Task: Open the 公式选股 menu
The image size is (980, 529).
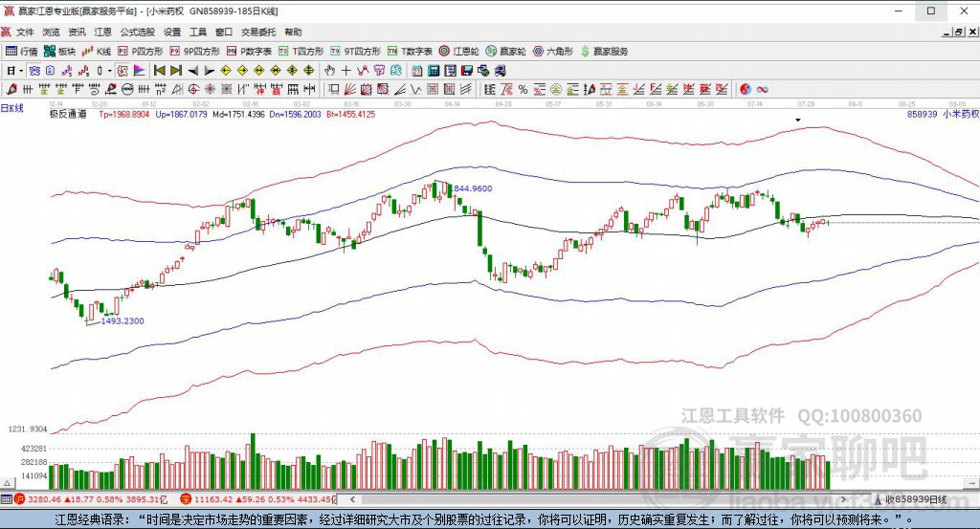Action: [x=137, y=32]
